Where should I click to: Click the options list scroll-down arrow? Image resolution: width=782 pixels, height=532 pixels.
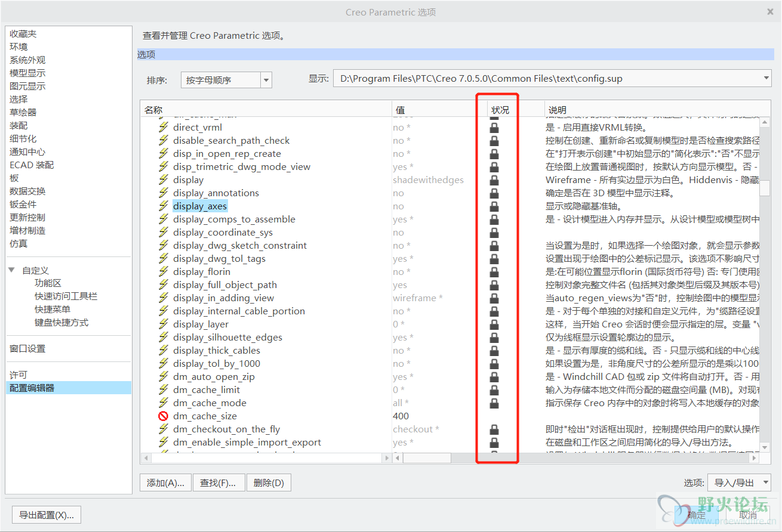tap(765, 447)
